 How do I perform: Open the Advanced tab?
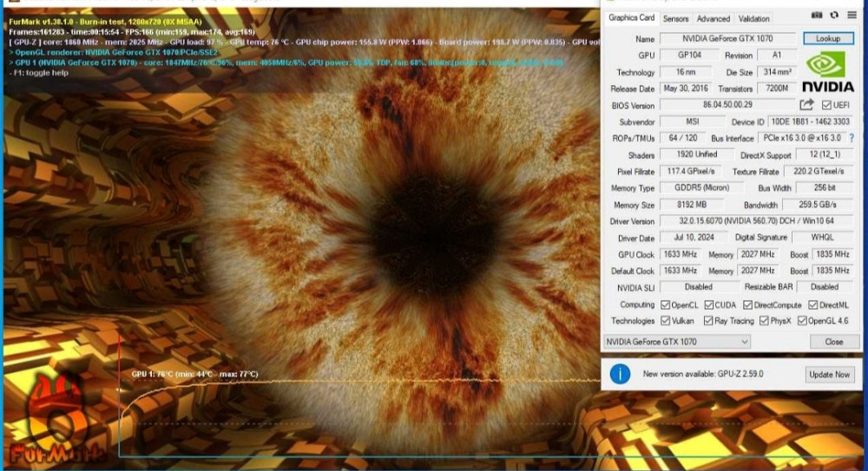pos(713,18)
